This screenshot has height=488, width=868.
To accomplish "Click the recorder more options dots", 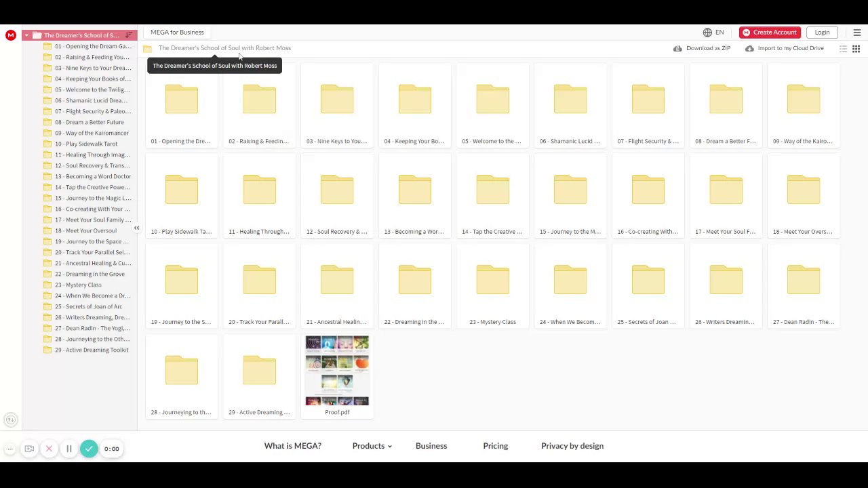I will pyautogui.click(x=10, y=449).
